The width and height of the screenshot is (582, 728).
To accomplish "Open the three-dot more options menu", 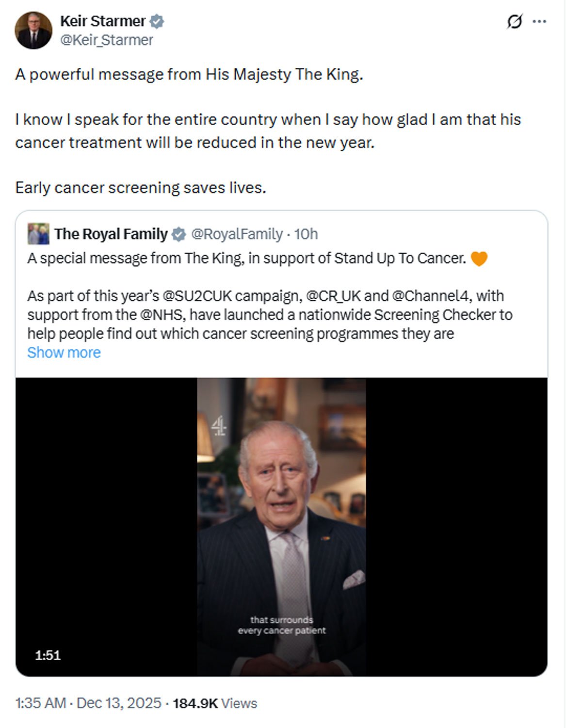I will tap(539, 22).
